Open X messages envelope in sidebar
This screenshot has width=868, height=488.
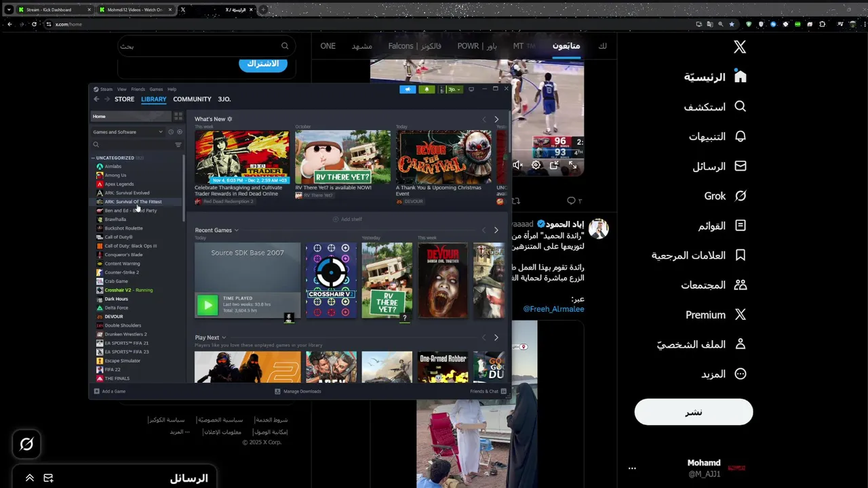tap(741, 166)
